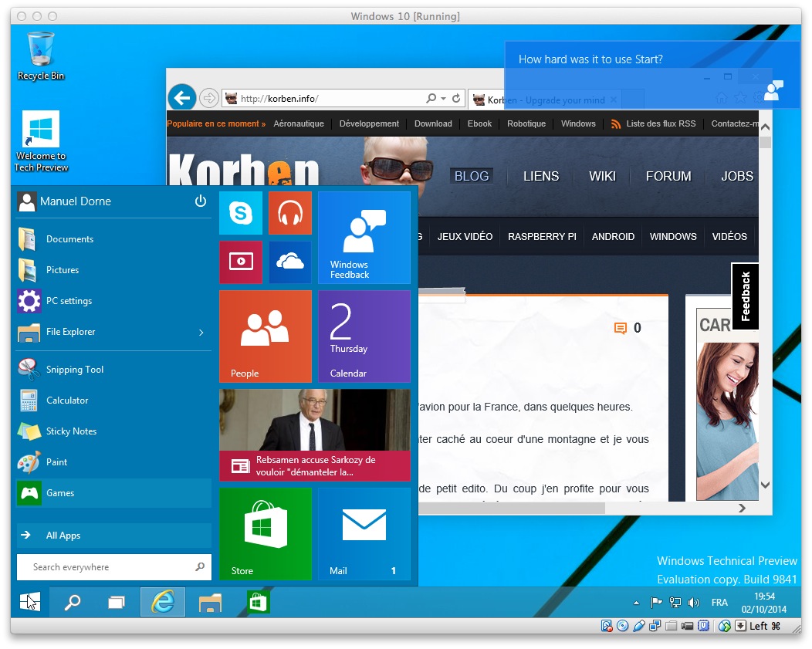Select LIENS in Korben navigation
Image resolution: width=812 pixels, height=649 pixels.
point(541,176)
